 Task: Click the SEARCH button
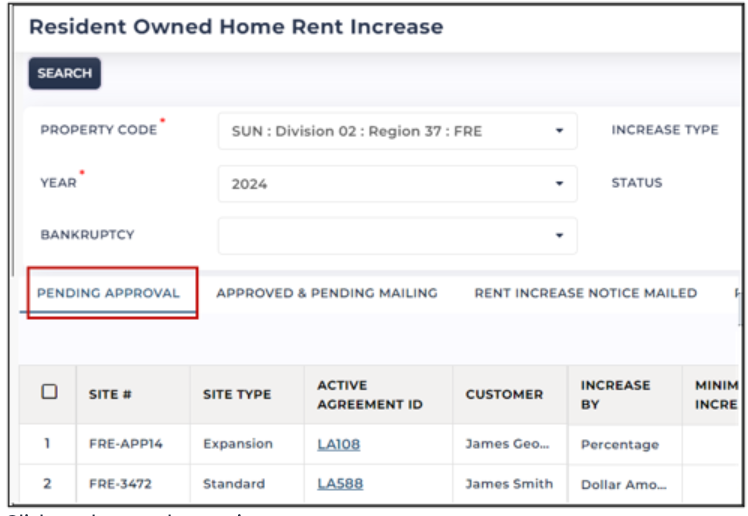pyautogui.click(x=64, y=73)
